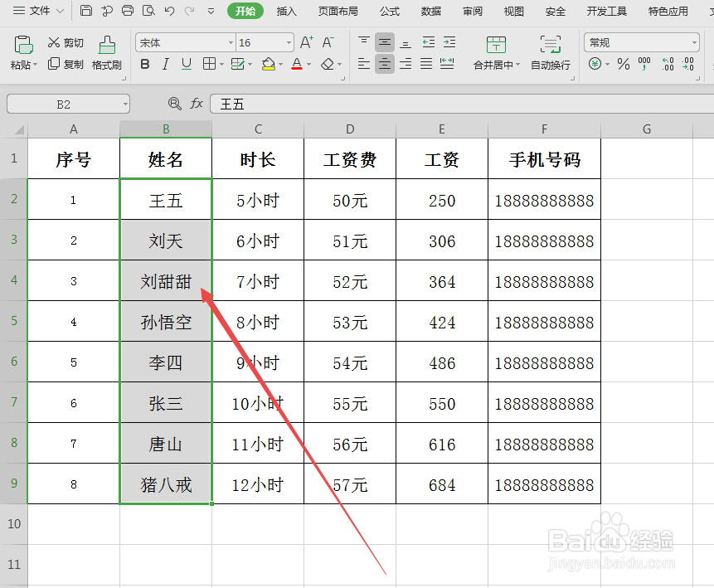This screenshot has width=714, height=588.
Task: Open Print Preview icon
Action: click(148, 11)
